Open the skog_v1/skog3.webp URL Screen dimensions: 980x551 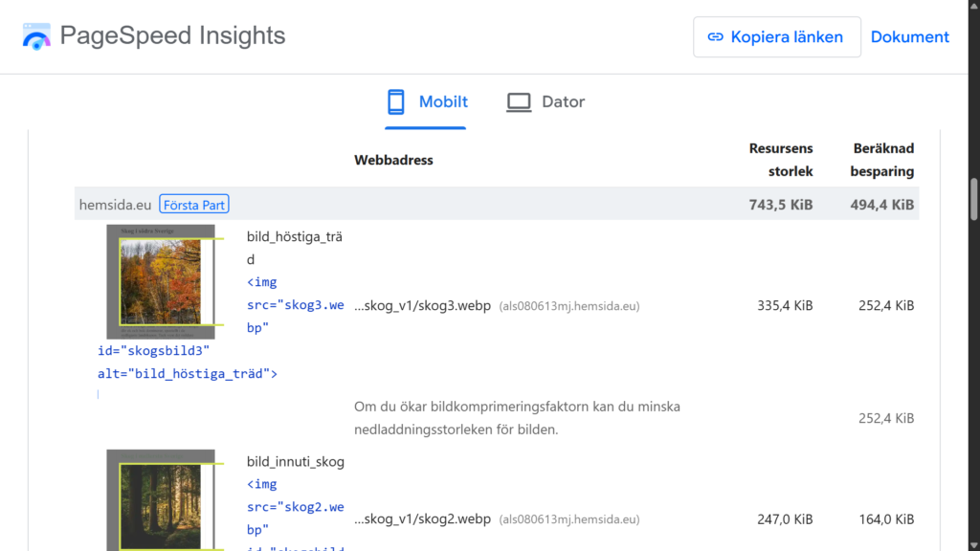[x=422, y=306]
